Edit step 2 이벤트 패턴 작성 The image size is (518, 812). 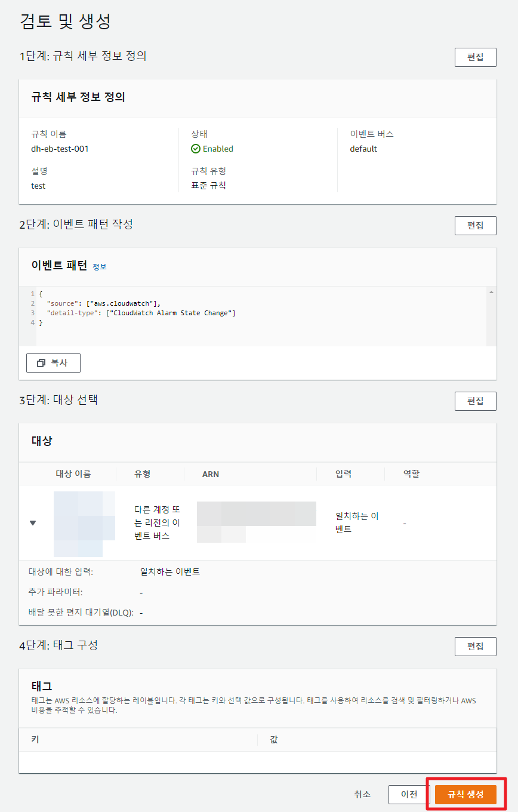pos(475,226)
